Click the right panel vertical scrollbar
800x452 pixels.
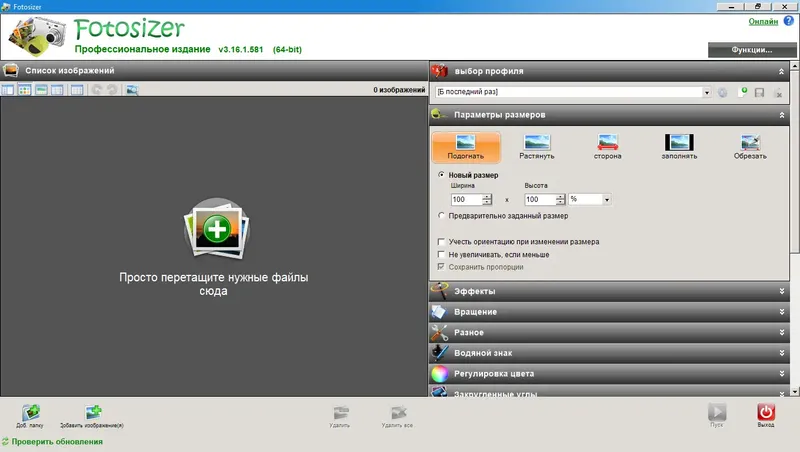795,161
